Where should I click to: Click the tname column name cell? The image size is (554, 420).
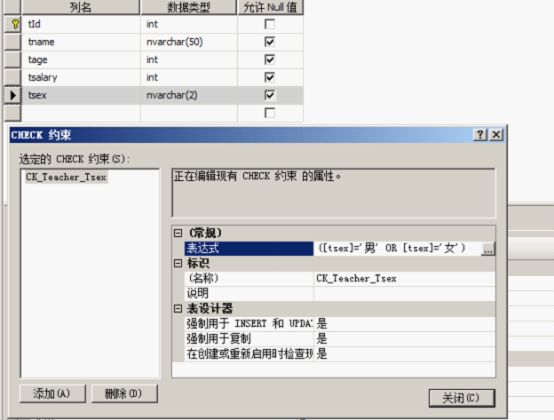(81, 42)
